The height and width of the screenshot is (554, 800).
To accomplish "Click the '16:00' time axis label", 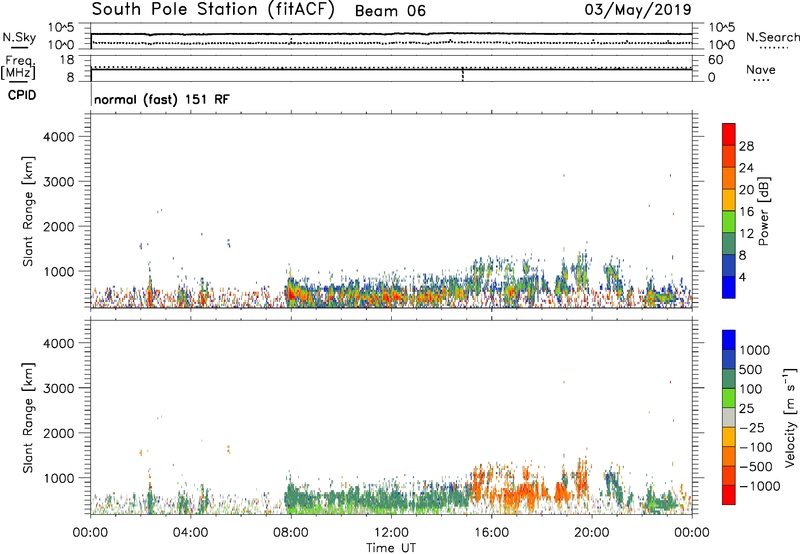I will point(491,533).
